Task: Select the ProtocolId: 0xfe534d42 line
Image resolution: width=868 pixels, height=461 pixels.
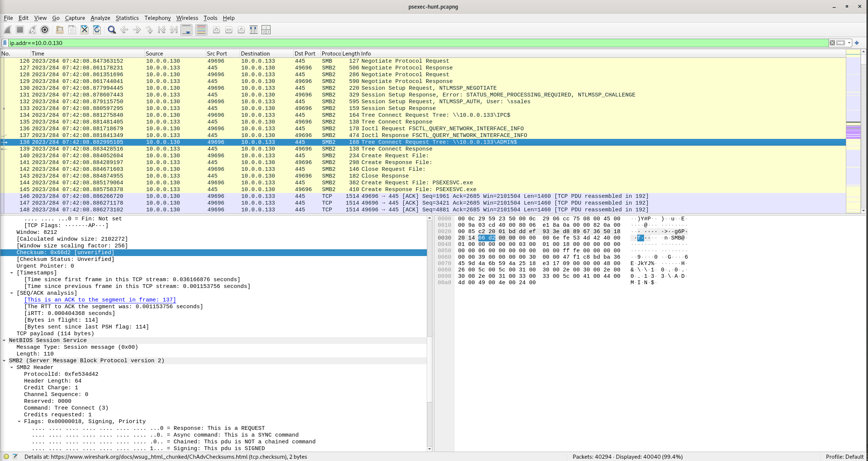Action: click(x=213, y=374)
